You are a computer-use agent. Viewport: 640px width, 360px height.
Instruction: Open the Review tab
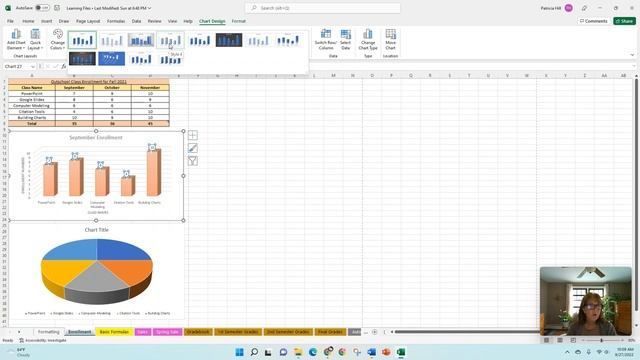pos(154,21)
